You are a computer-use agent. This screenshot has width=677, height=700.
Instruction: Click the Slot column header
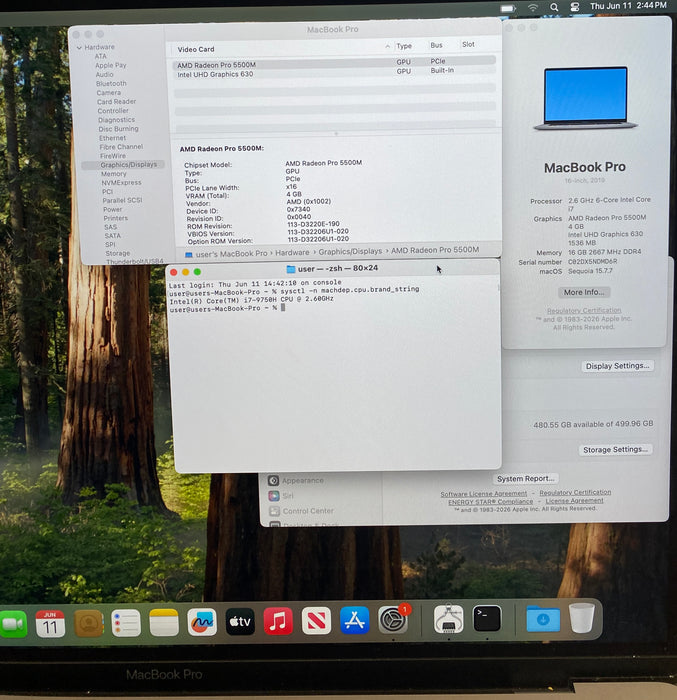coord(468,44)
